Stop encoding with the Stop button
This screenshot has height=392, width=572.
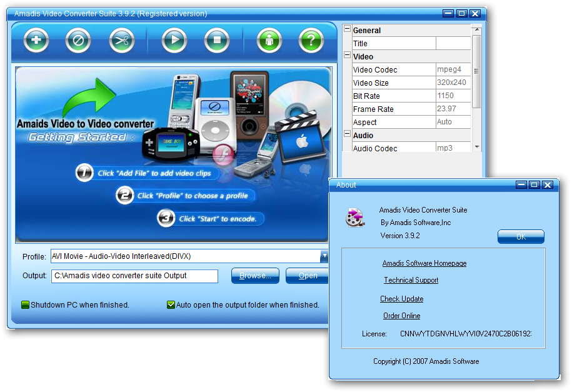[217, 40]
